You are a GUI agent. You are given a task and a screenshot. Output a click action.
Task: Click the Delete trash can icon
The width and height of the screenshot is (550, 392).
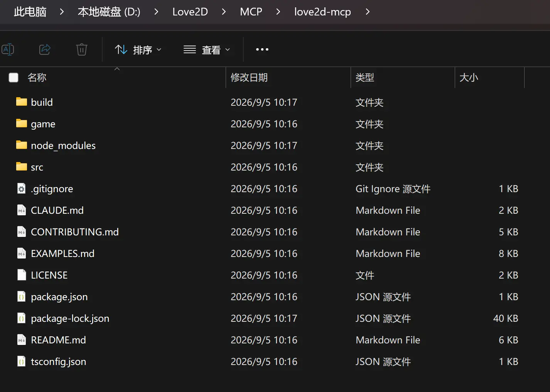tap(82, 49)
